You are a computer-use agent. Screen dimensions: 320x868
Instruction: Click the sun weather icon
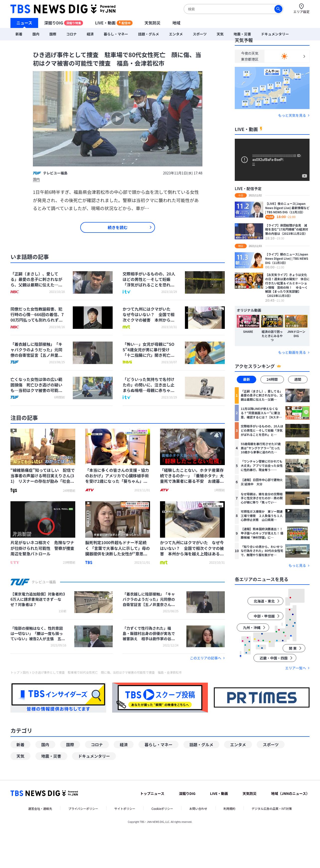click(284, 56)
